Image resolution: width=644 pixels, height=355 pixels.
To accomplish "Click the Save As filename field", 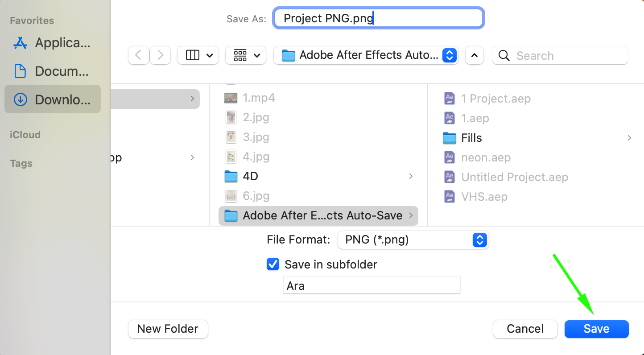I will coord(378,18).
